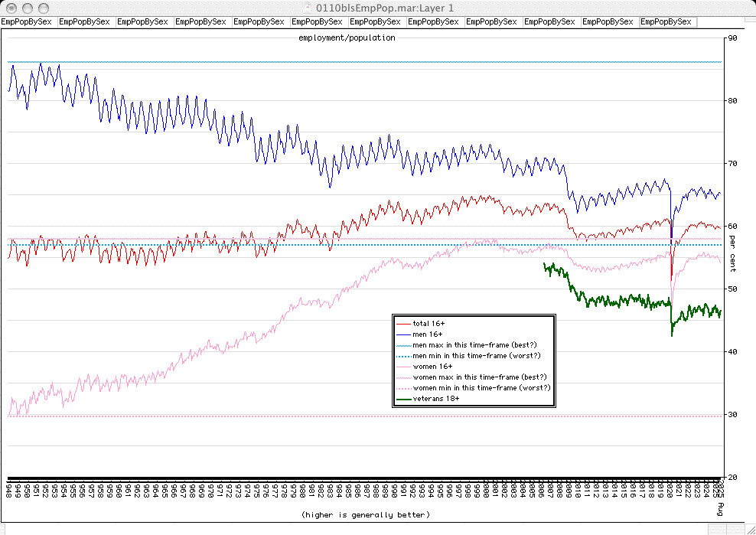Image resolution: width=756 pixels, height=535 pixels.
Task: Select the first EmpPopBySex tab
Action: 29,22
